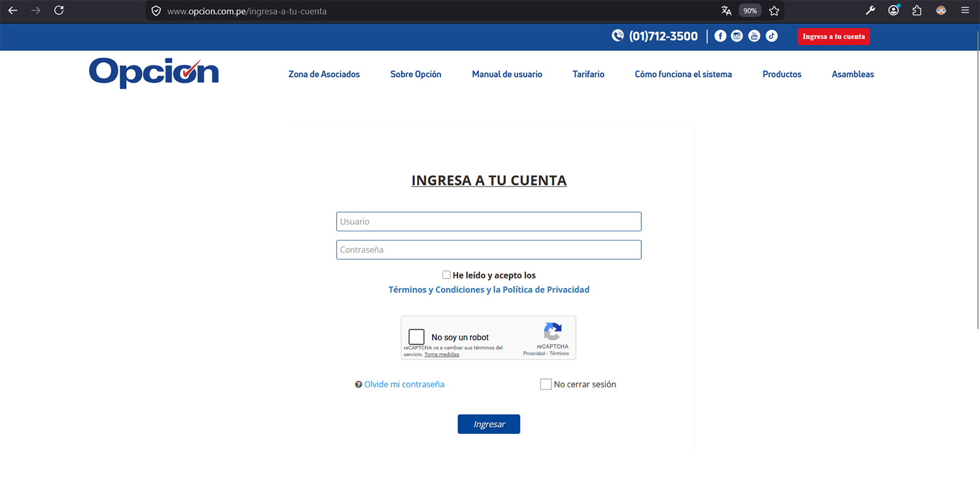Open the Instagram icon in header
980x484 pixels.
click(x=737, y=36)
